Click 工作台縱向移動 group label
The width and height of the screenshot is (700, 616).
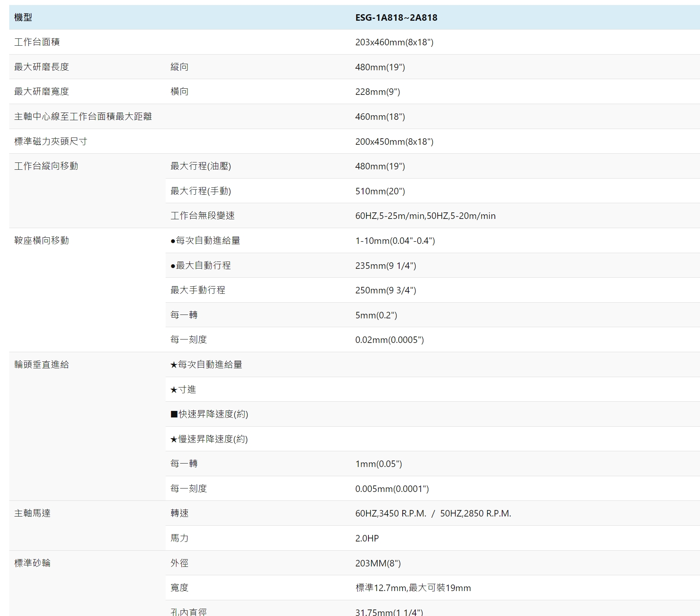(x=46, y=166)
